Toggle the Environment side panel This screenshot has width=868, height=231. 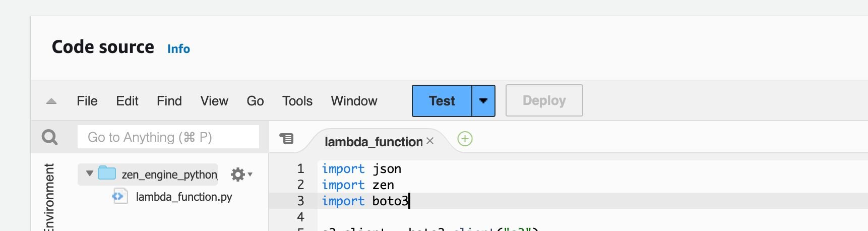49,197
